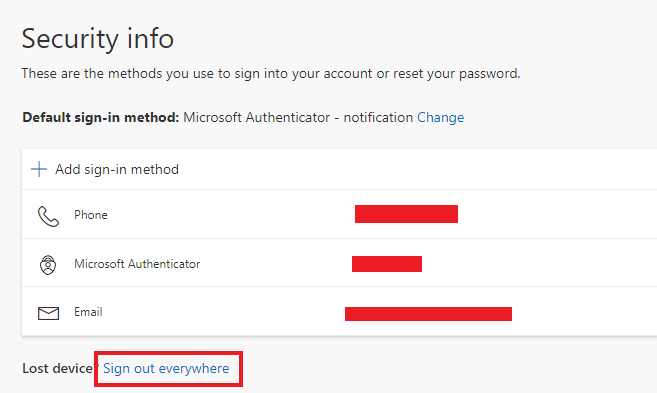657x393 pixels.
Task: Select the Phone label in the list
Action: point(91,215)
